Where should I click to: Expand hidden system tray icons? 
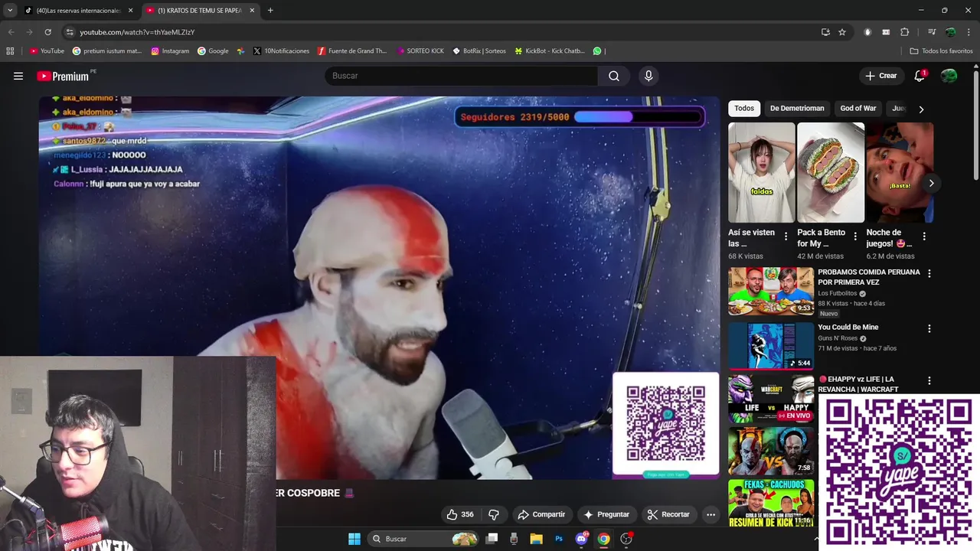[x=816, y=539]
